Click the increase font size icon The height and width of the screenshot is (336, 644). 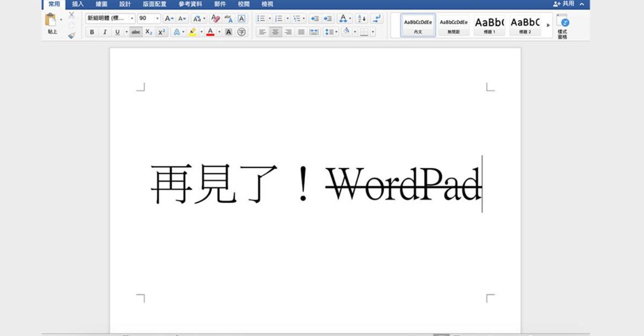click(169, 18)
